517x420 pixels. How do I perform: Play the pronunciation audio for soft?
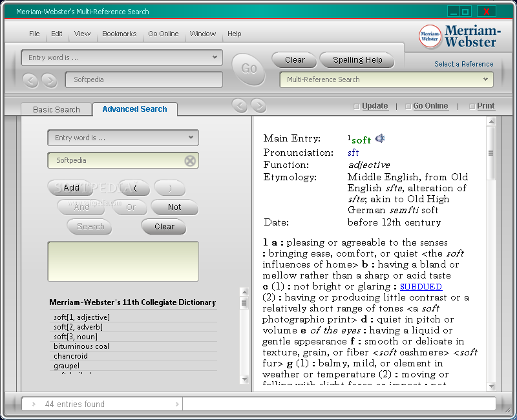coord(380,138)
